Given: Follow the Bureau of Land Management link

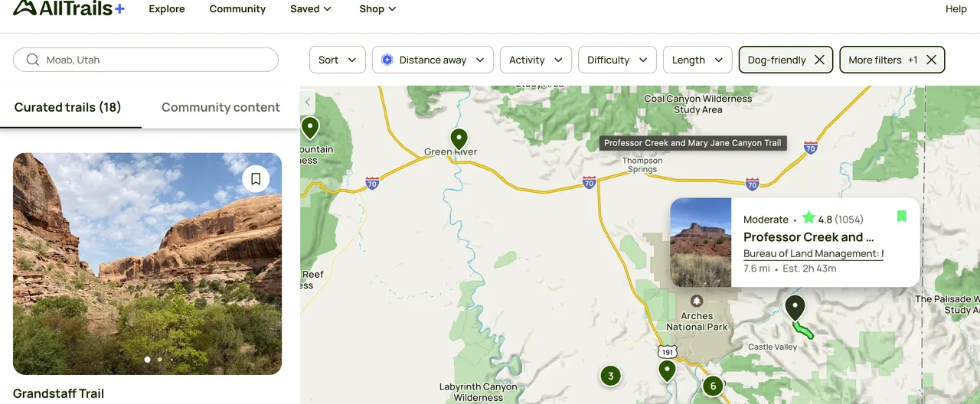Looking at the screenshot, I should pyautogui.click(x=813, y=254).
